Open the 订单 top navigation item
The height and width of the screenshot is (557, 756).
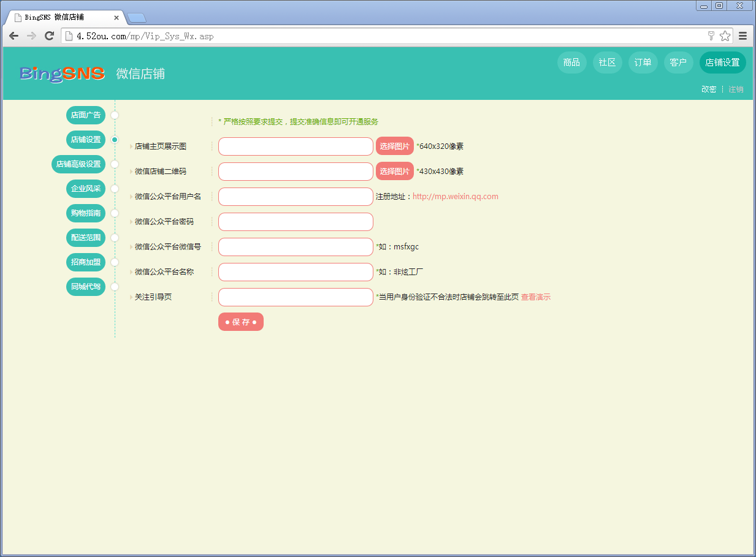click(643, 63)
